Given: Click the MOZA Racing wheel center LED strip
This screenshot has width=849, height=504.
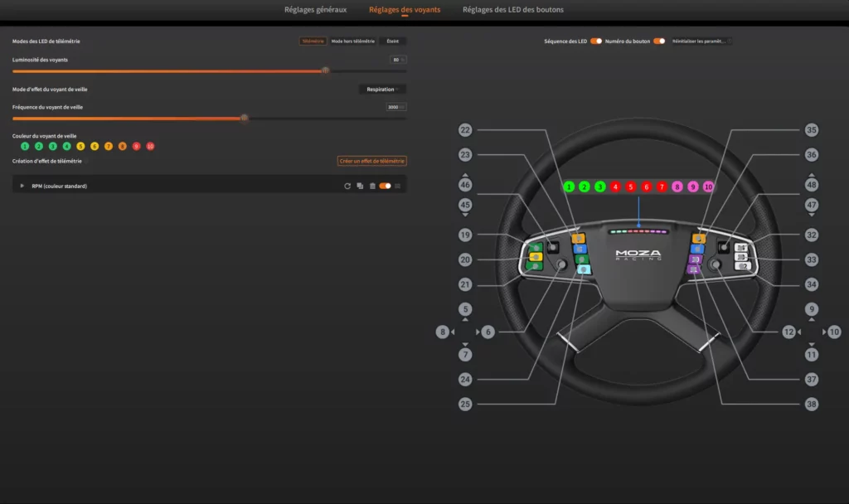Looking at the screenshot, I should click(638, 232).
